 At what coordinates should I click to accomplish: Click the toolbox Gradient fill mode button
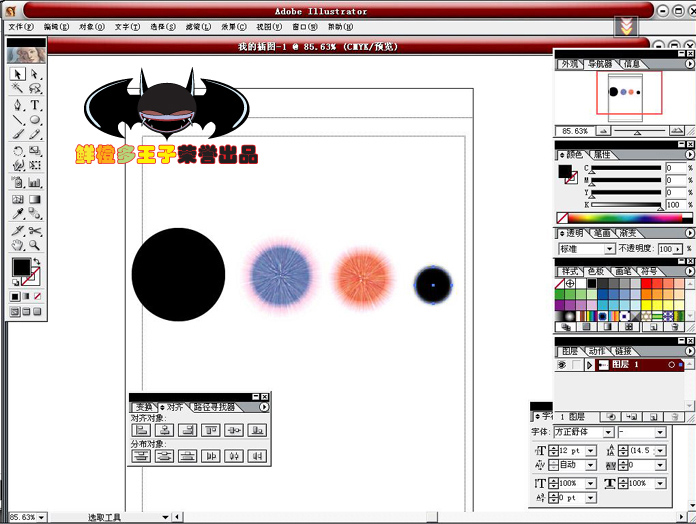pyautogui.click(x=26, y=296)
